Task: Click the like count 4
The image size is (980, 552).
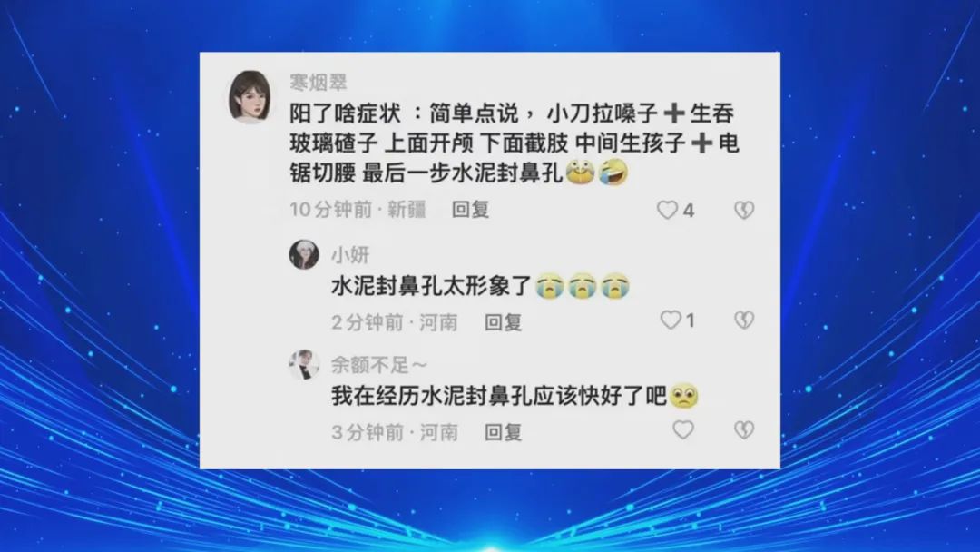Action: 689,211
